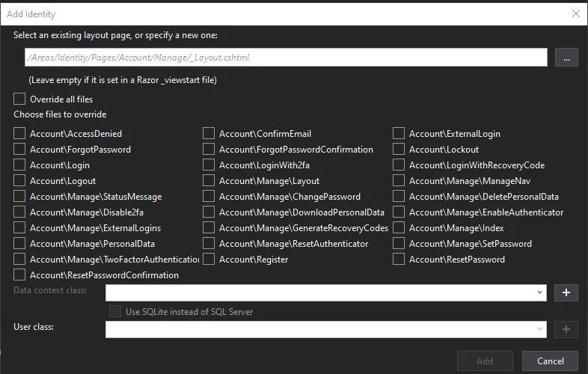
Task: Click the Add button
Action: click(485, 361)
